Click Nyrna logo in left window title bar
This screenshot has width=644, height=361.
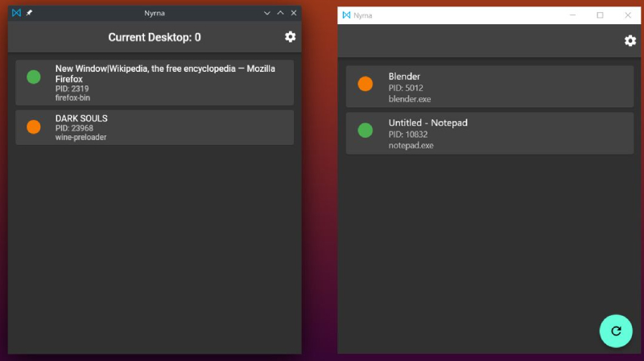point(16,13)
